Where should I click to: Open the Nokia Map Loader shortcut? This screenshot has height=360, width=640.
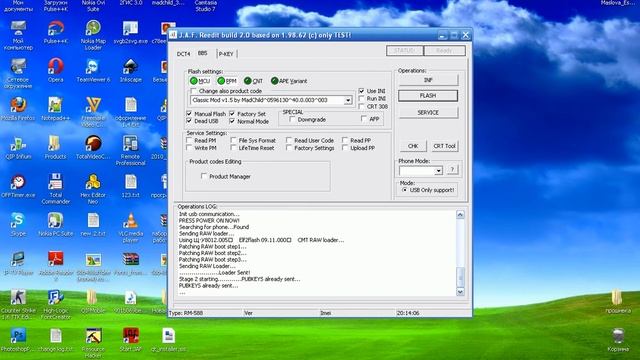[x=93, y=28]
